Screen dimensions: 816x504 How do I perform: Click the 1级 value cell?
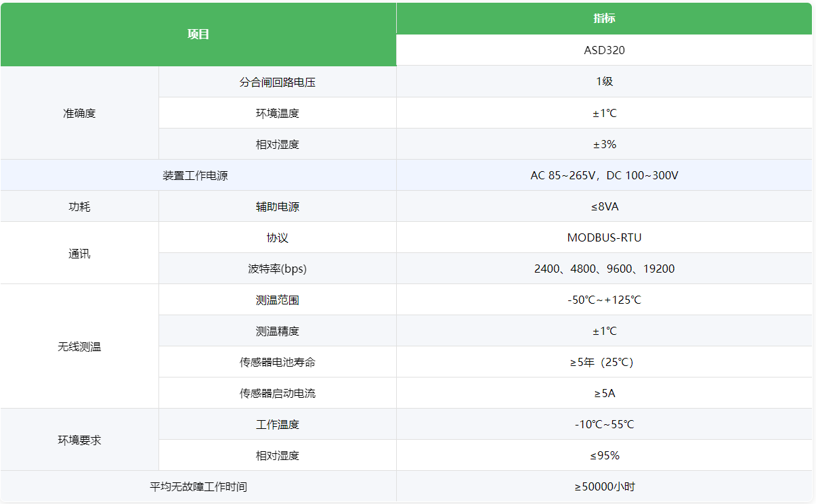click(x=604, y=81)
